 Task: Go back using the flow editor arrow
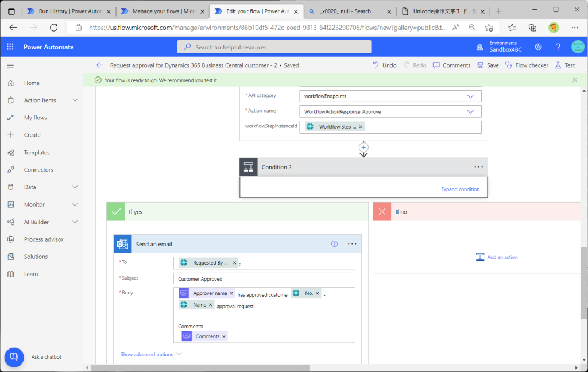(99, 65)
